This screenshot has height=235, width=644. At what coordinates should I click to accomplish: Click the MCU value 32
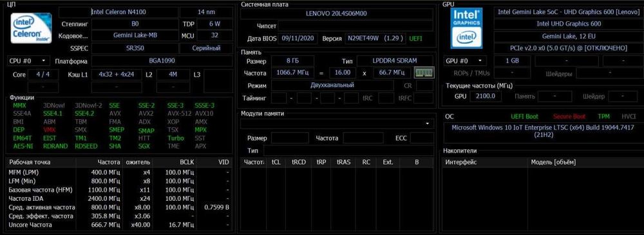coord(214,35)
